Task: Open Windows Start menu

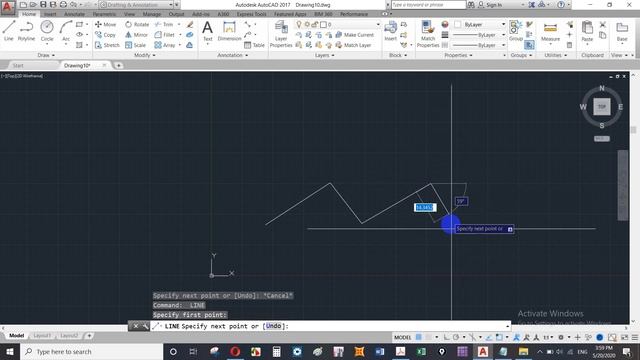Action: (10, 351)
